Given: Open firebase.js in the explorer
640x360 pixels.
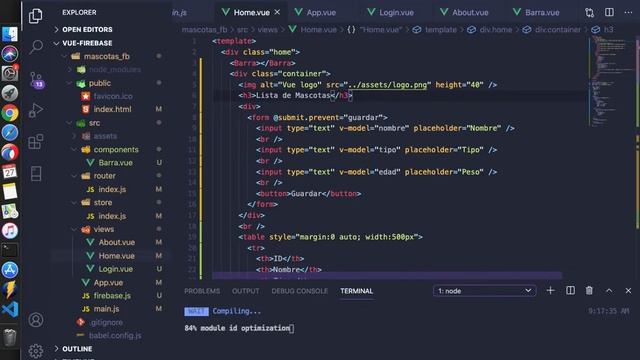Looking at the screenshot, I should pos(112,296).
